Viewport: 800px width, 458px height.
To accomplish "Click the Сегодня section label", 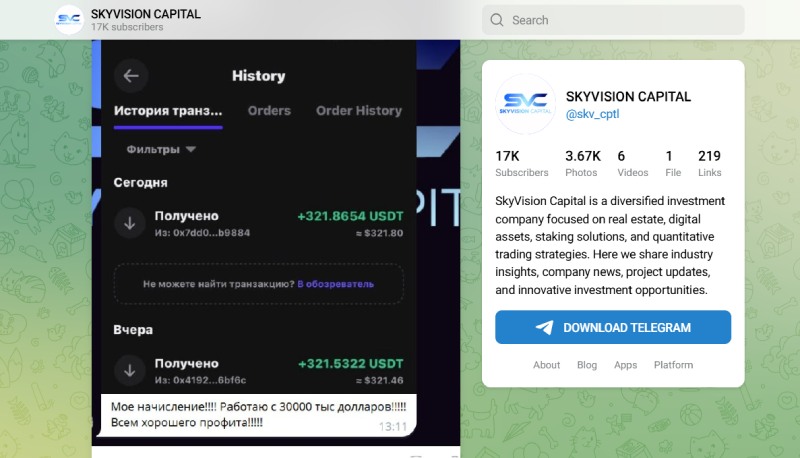I will pos(140,183).
